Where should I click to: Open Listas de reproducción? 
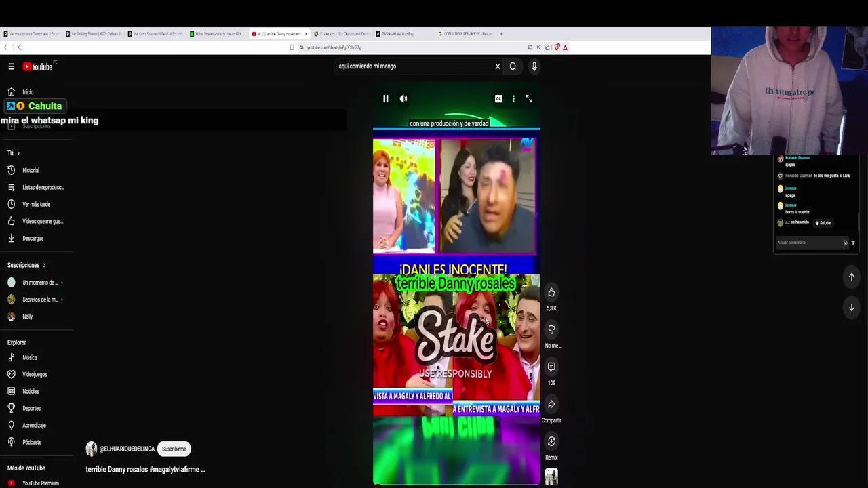tap(37, 187)
